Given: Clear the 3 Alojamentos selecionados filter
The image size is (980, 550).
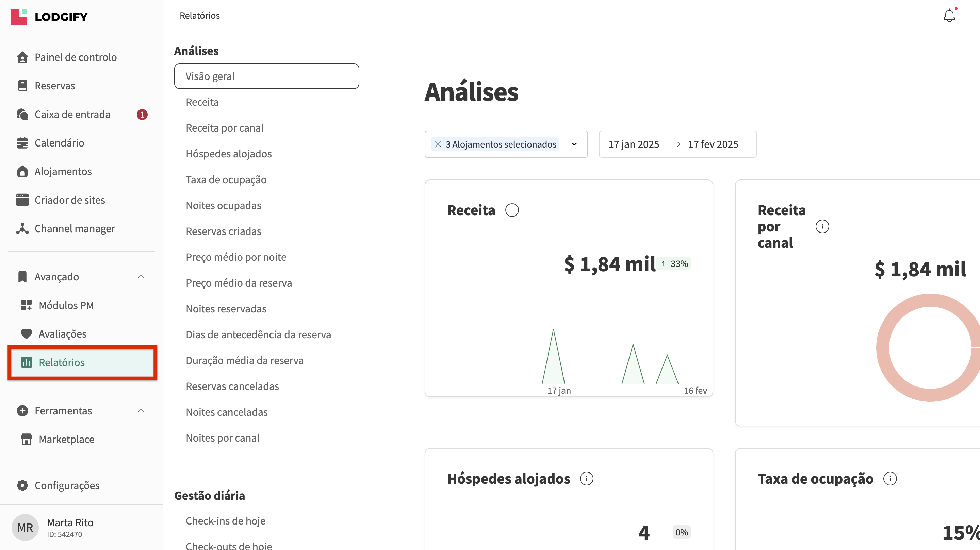Looking at the screenshot, I should [x=438, y=144].
